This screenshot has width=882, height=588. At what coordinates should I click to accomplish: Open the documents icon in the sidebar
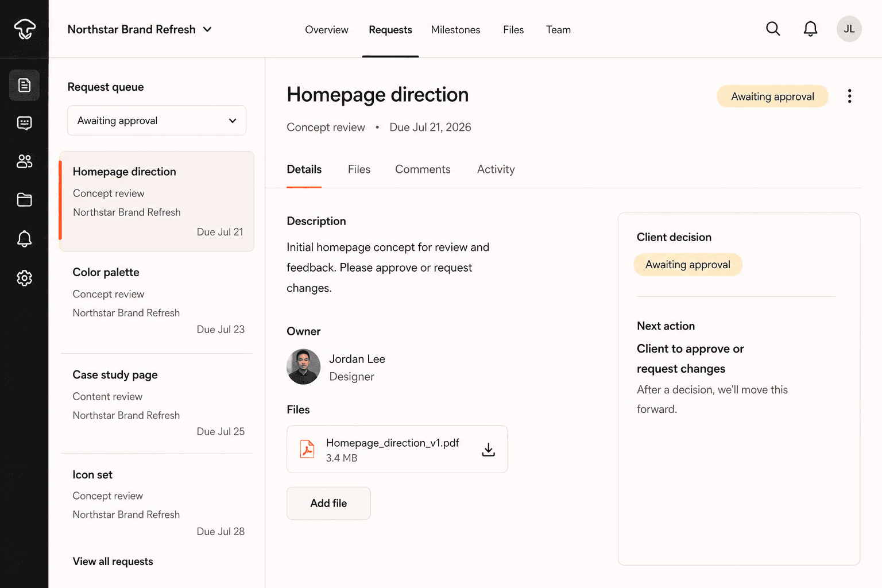(x=24, y=85)
